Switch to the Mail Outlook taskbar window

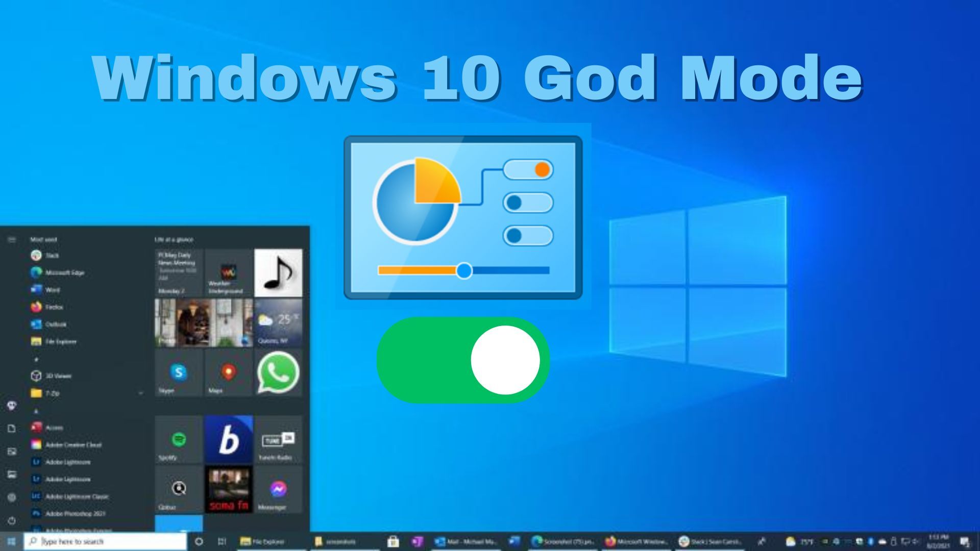[x=465, y=541]
